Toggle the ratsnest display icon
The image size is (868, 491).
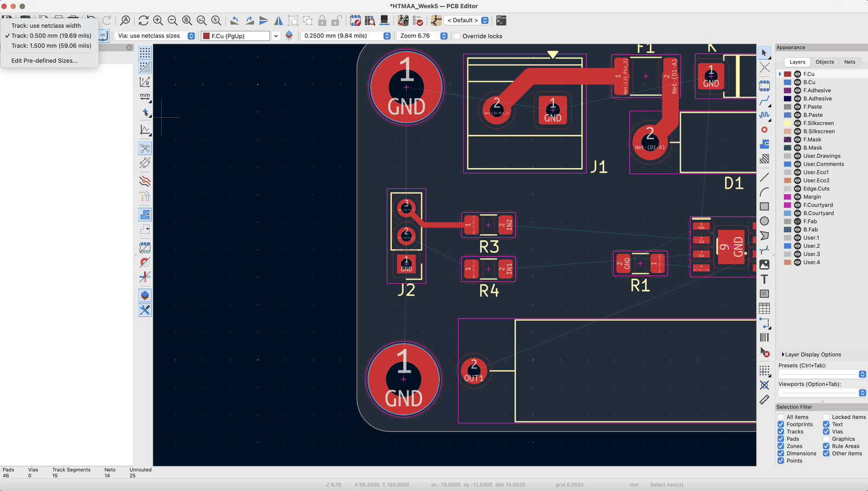pos(145,148)
